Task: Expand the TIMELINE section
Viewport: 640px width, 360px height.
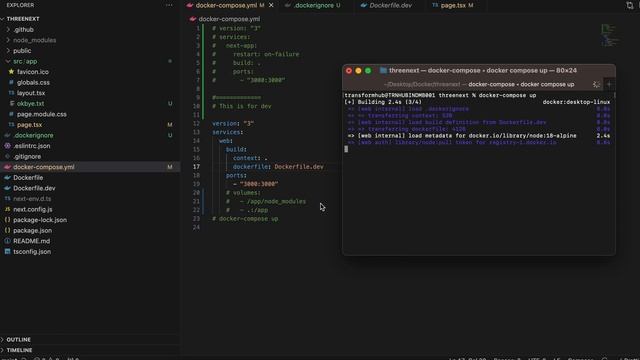Action: click(19, 350)
